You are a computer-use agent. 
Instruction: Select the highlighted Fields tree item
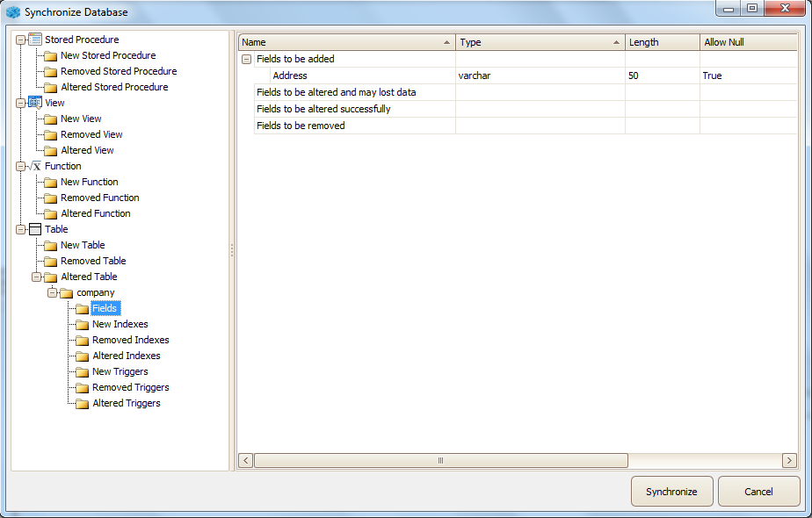[105, 308]
